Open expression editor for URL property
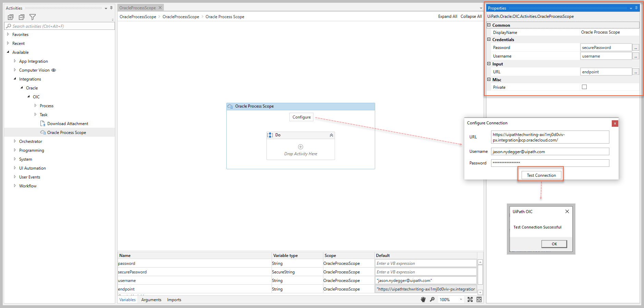This screenshot has height=308, width=644. (x=636, y=72)
